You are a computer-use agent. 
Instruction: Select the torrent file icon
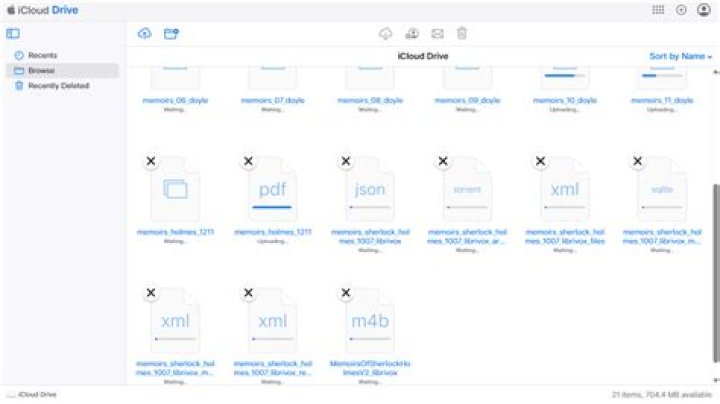[467, 189]
